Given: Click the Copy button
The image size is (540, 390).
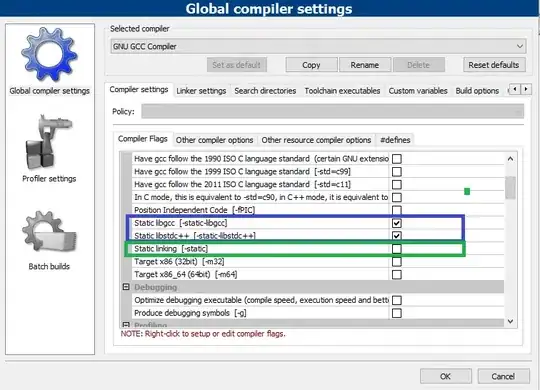Looking at the screenshot, I should (x=311, y=65).
